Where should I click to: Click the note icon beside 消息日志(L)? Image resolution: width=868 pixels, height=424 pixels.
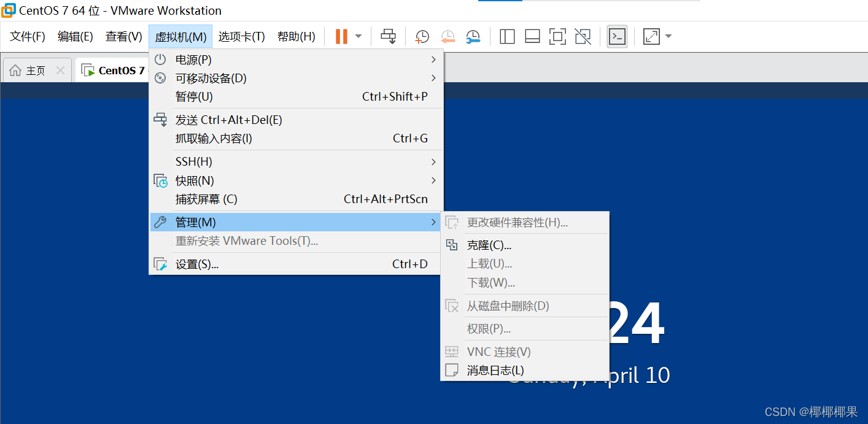452,370
